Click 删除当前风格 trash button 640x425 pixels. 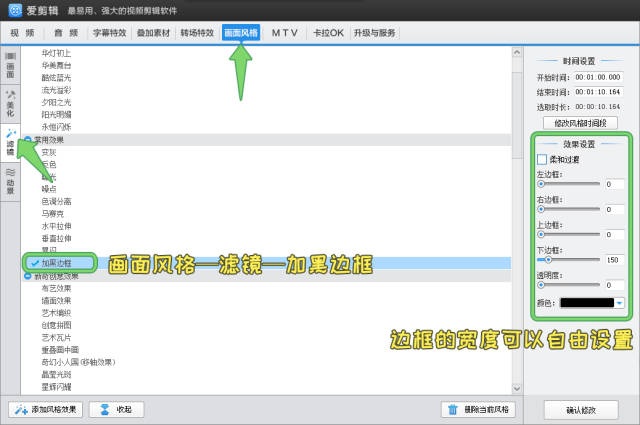tap(478, 409)
